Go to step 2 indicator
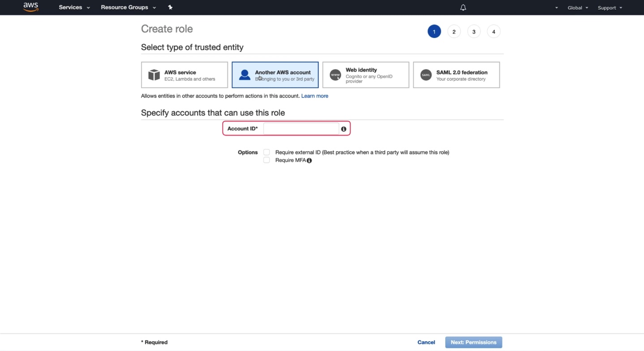The width and height of the screenshot is (644, 351). click(x=454, y=31)
